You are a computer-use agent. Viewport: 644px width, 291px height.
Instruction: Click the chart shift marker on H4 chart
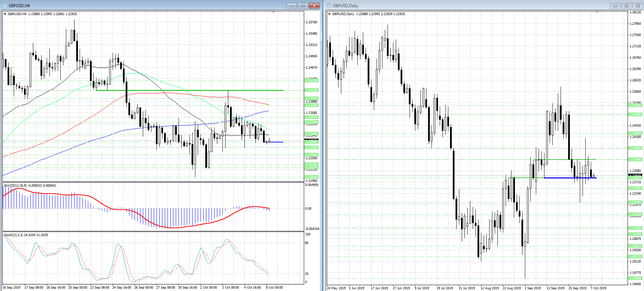click(x=273, y=12)
